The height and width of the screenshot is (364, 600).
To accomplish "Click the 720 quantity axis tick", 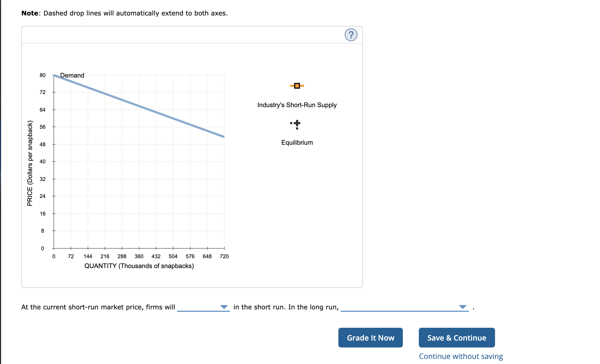I will 225,256.
